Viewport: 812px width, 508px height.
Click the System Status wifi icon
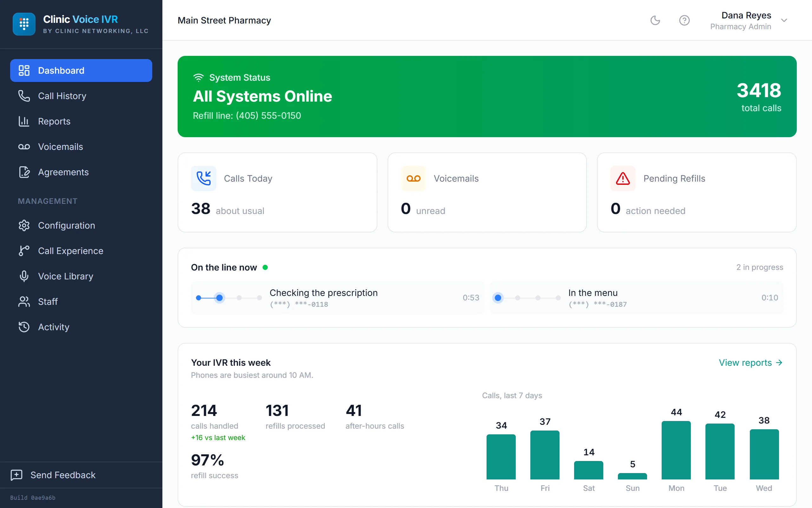(x=198, y=77)
